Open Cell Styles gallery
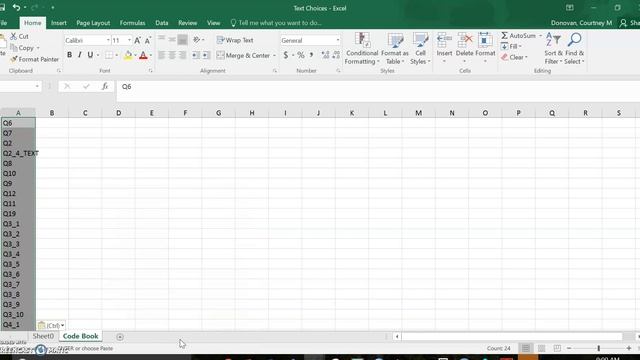 pos(420,49)
